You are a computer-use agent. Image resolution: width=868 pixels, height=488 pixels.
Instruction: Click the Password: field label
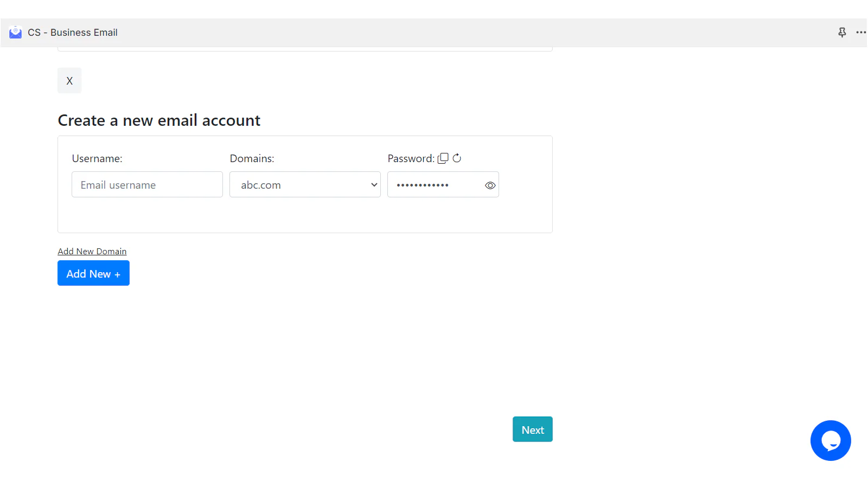pyautogui.click(x=411, y=159)
